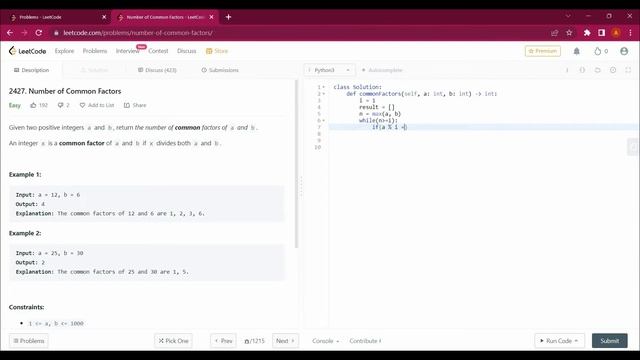Open the Discuss (423) tab
The image size is (640, 360).
(x=157, y=70)
